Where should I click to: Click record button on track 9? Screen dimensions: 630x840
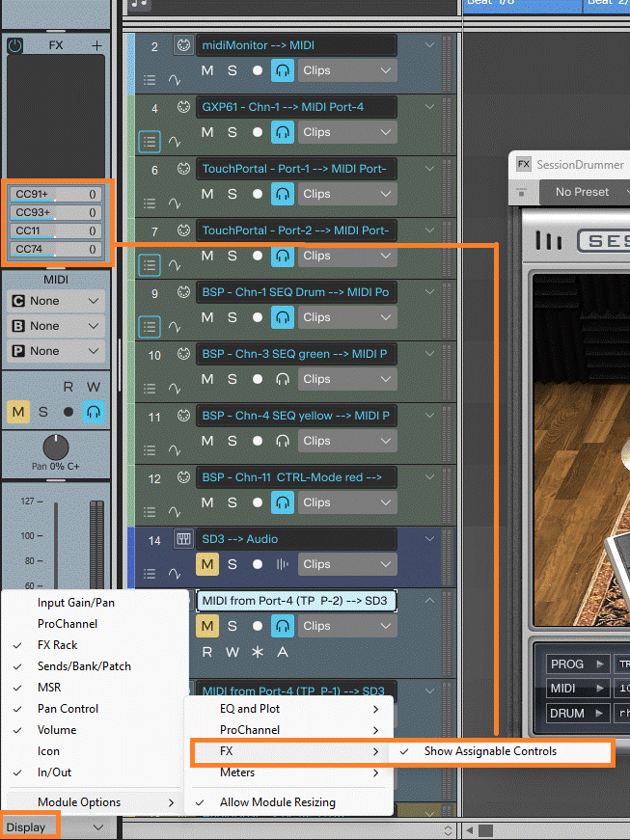257,317
